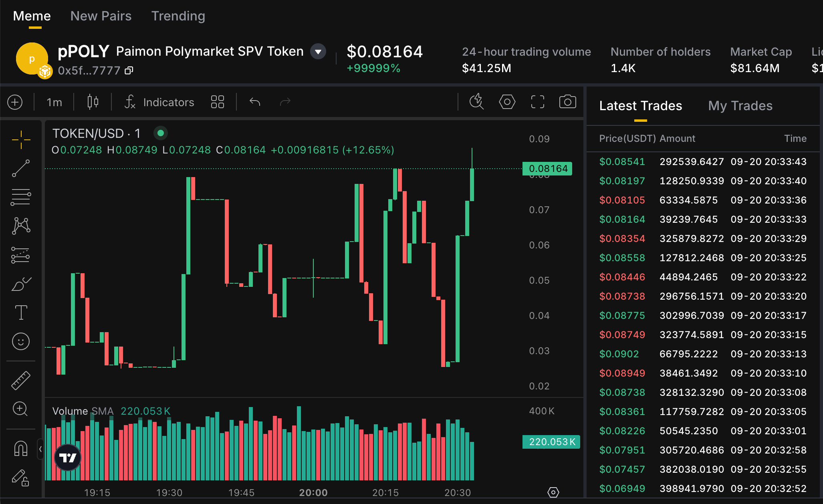Click the TOKEN/USD symbol legend
The image size is (823, 504).
(97, 133)
